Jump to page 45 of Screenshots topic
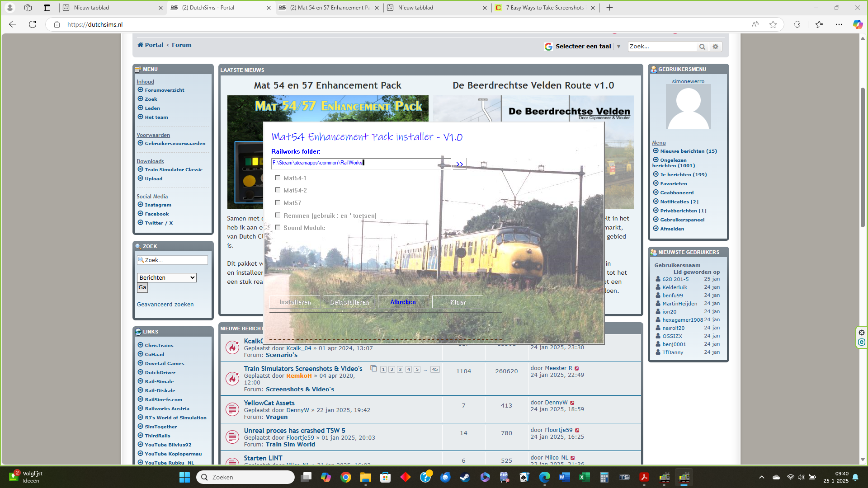868x488 pixels. point(435,369)
